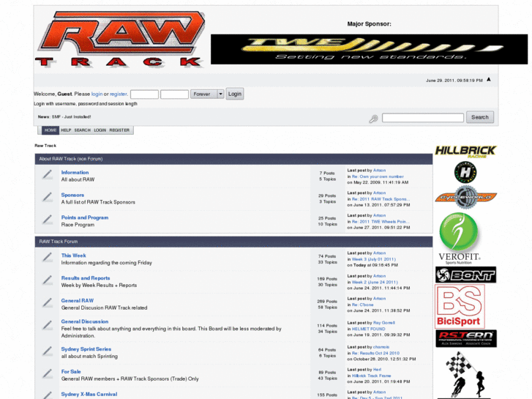Open the session length Forever dropdown

pyautogui.click(x=207, y=94)
